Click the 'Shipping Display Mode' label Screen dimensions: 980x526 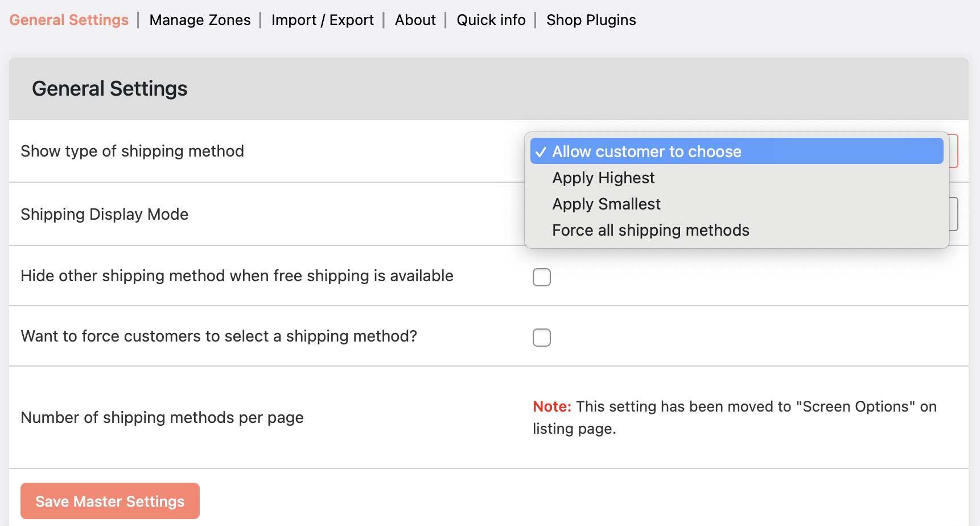[x=104, y=214]
